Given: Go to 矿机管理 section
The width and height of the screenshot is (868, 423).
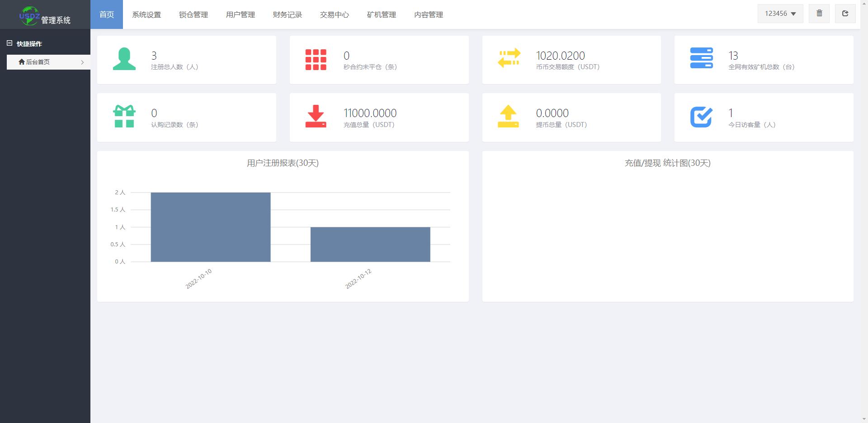Looking at the screenshot, I should [382, 15].
